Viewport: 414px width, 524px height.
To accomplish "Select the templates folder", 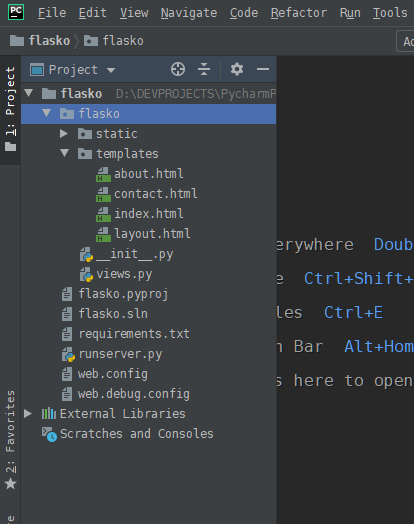I will tap(149, 154).
